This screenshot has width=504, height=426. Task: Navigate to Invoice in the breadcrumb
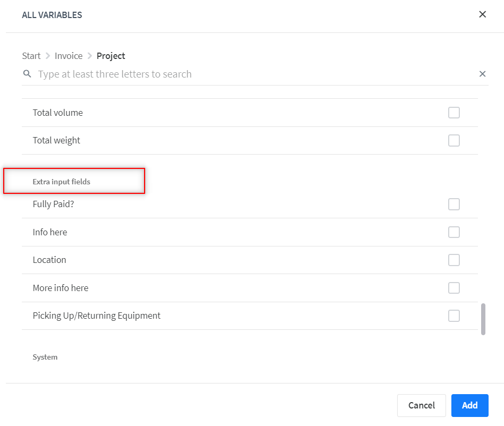coord(69,56)
